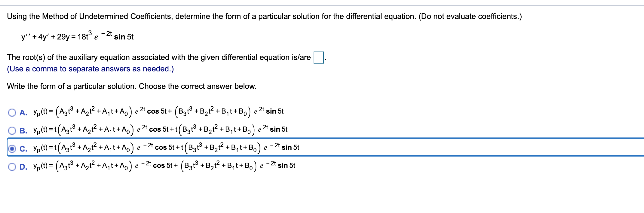Click the bold letter label "C."
The height and width of the screenshot is (213, 644).
23,149
